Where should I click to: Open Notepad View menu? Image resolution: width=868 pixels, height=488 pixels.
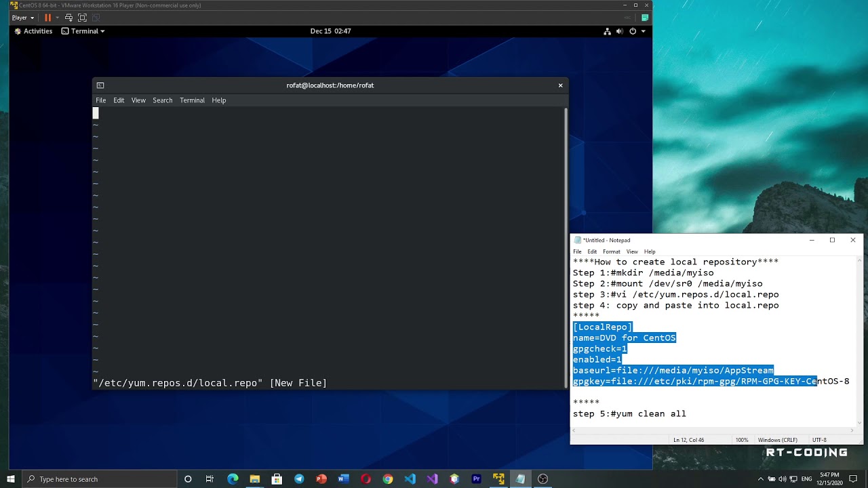[x=632, y=251]
